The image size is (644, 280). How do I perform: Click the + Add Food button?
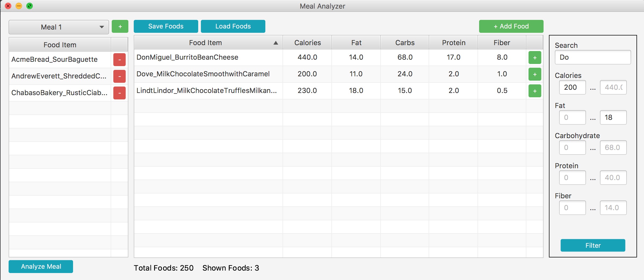click(x=511, y=26)
